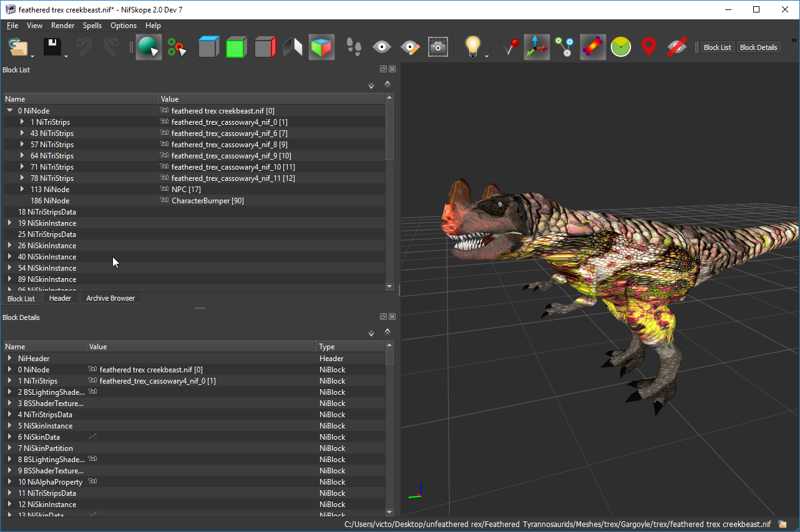Click the Block Details toolbar button
The width and height of the screenshot is (800, 532).
click(x=758, y=47)
